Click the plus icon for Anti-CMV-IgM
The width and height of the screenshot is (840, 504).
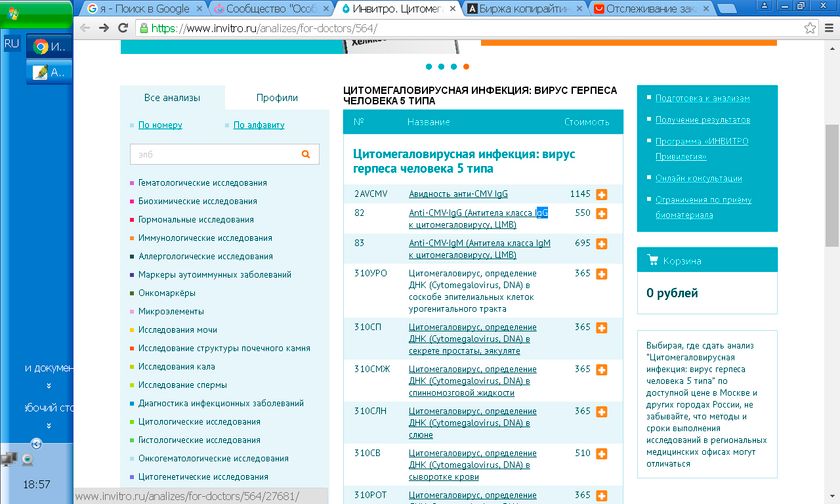pos(602,243)
